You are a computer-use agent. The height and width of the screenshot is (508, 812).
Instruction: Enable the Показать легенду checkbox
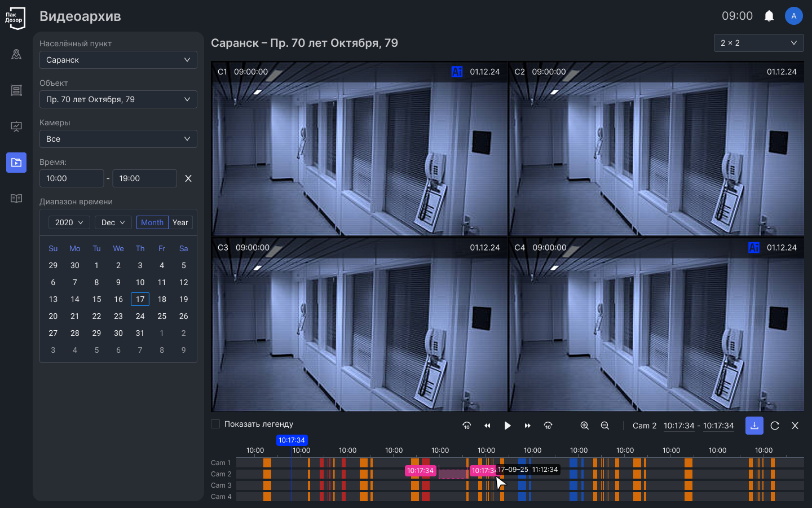pyautogui.click(x=215, y=424)
